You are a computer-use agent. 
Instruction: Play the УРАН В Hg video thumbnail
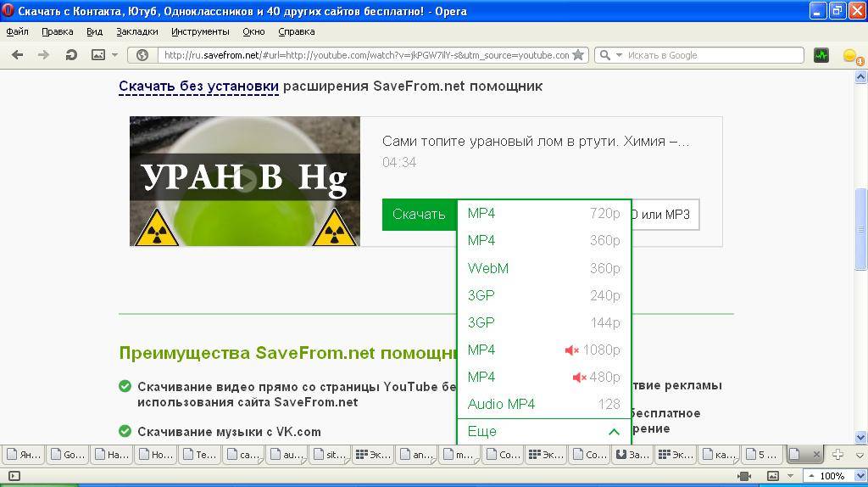(x=245, y=182)
